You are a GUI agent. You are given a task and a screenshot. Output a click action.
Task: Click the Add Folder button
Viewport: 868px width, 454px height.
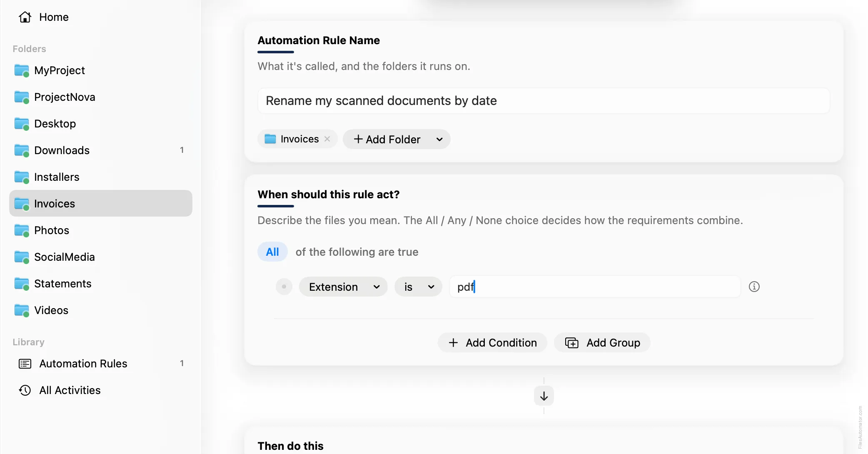click(396, 139)
